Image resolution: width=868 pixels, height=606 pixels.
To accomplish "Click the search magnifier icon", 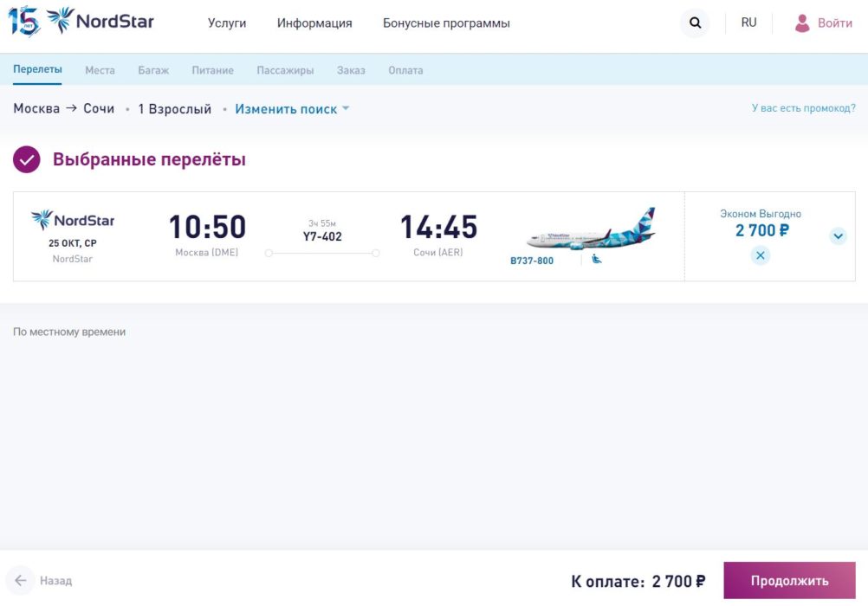I will tap(695, 23).
